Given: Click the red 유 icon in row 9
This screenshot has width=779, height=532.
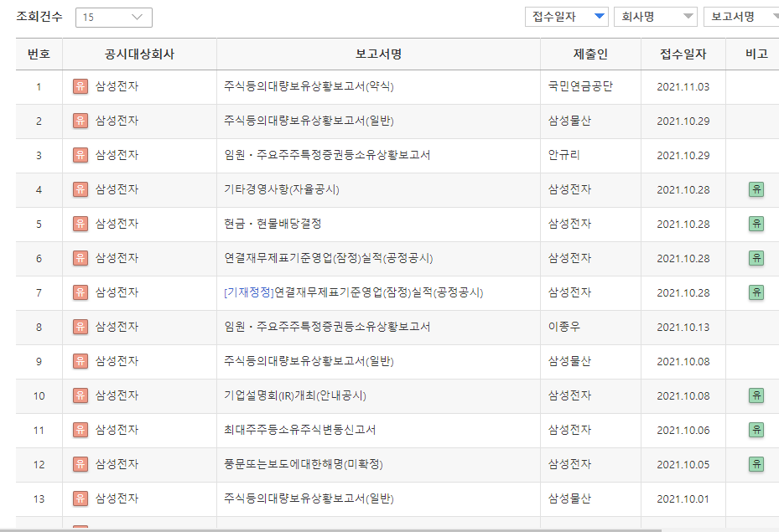Looking at the screenshot, I should [80, 361].
